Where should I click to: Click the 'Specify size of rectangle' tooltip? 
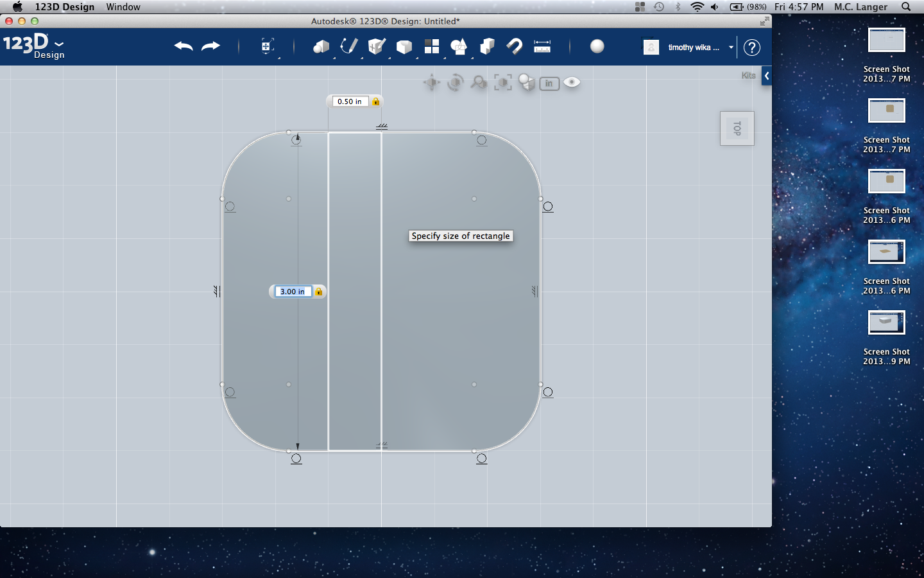(x=461, y=236)
